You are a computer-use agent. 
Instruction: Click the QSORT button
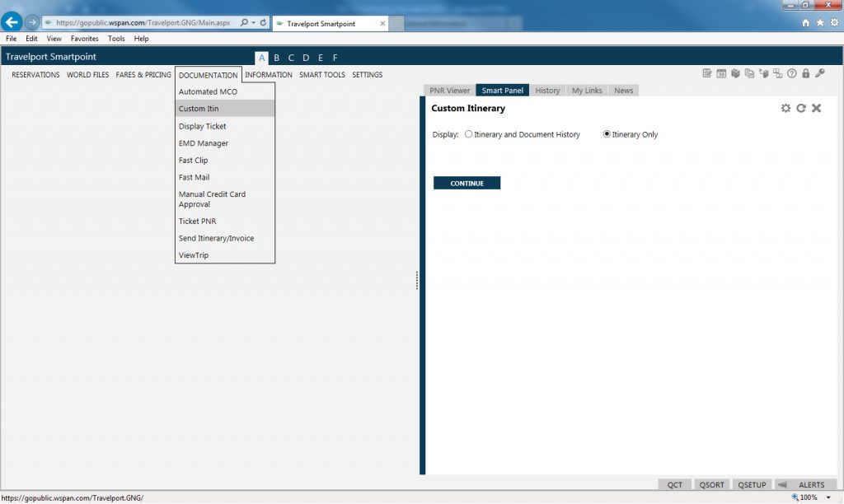point(711,484)
